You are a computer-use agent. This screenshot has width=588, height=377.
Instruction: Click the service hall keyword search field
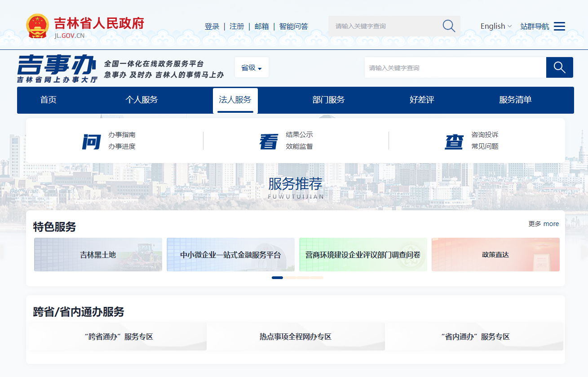pos(455,68)
